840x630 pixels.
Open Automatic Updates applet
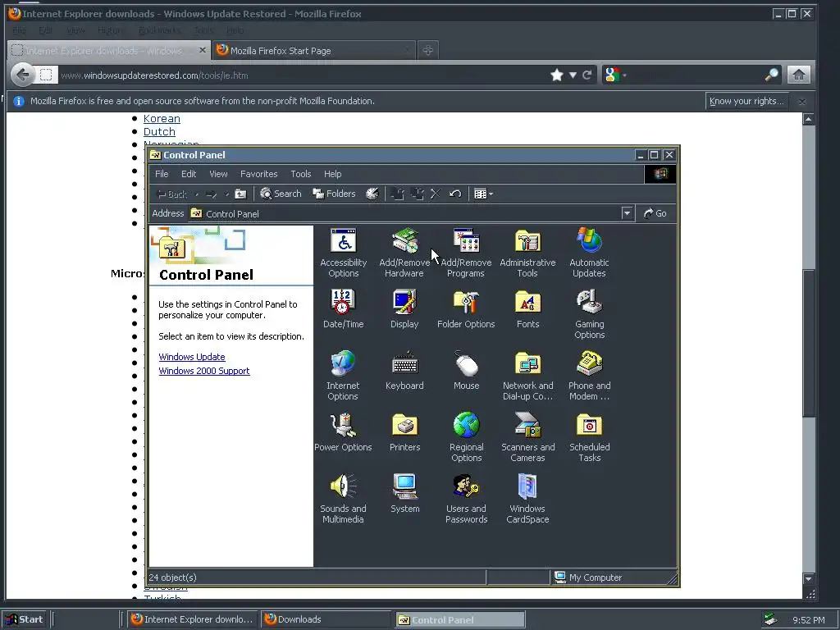coord(589,253)
